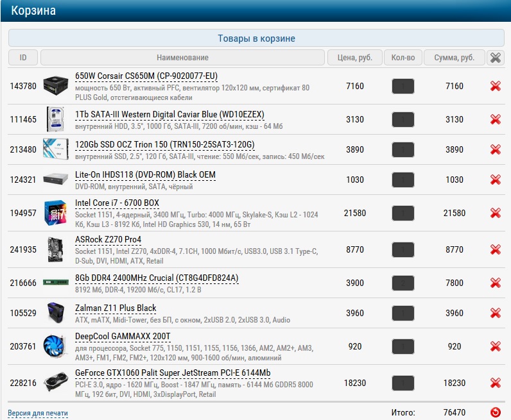511x420 pixels.
Task: Open the Lite-On DVD-ROM thumbnail
Action: click(56, 179)
